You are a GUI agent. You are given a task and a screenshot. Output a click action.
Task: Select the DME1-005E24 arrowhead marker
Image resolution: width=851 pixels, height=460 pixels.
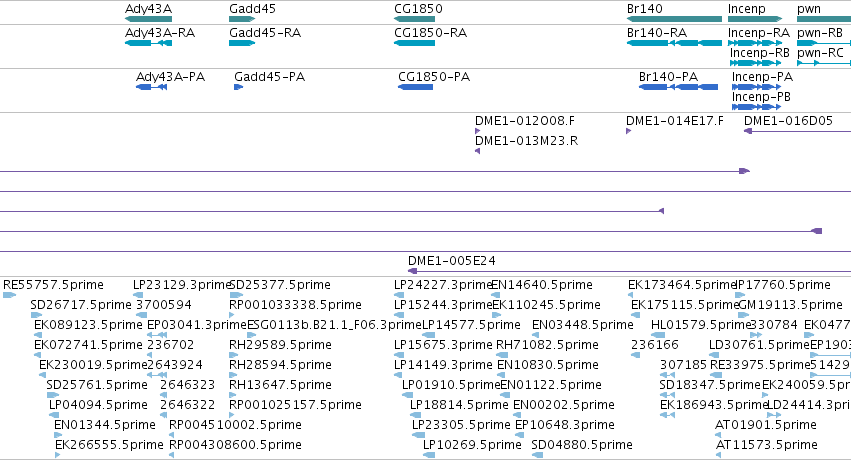[x=412, y=271]
